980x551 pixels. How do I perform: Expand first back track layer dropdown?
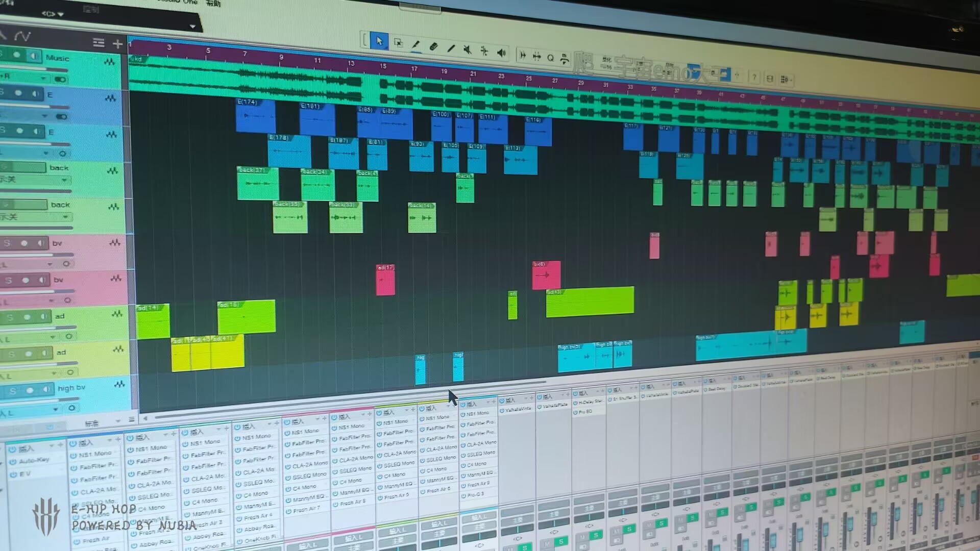pos(64,180)
